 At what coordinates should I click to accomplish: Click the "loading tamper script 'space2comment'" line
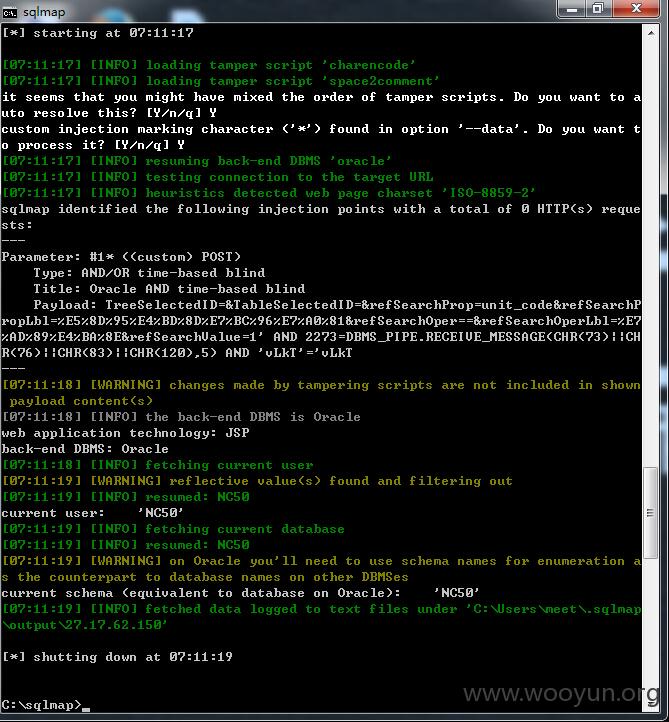tap(221, 81)
